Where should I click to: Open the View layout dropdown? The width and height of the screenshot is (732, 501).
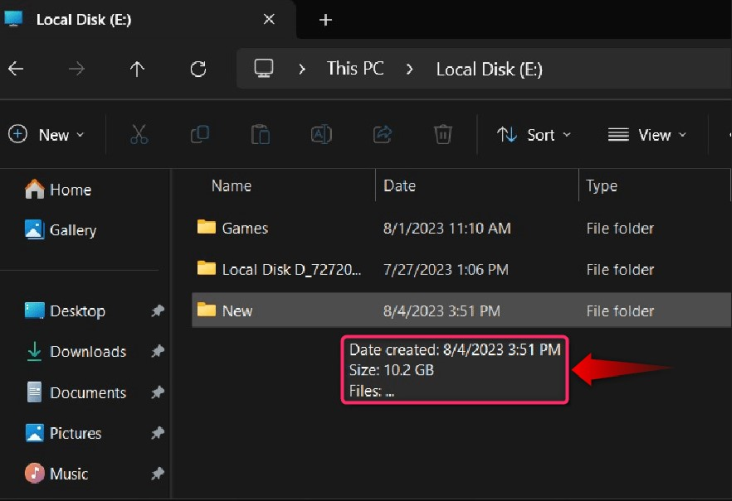(x=647, y=135)
